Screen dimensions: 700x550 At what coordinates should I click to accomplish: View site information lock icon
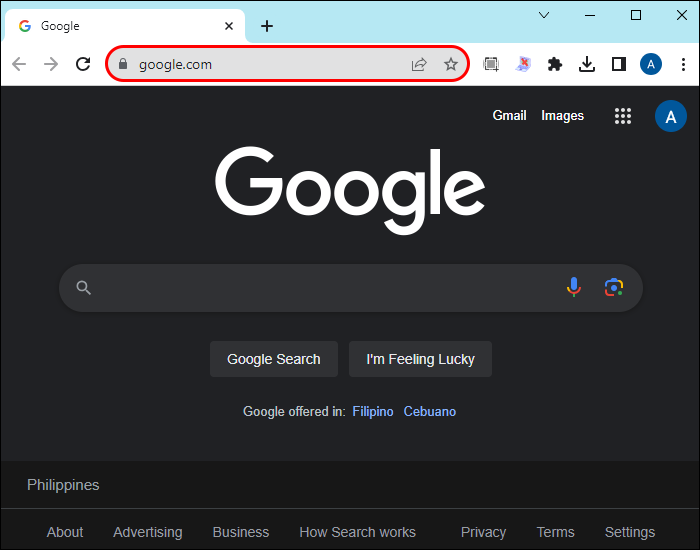click(123, 64)
